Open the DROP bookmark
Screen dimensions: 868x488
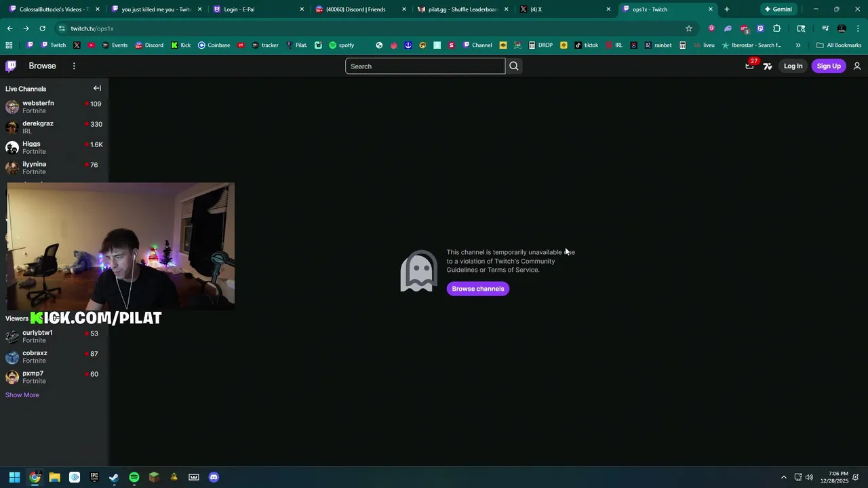540,45
